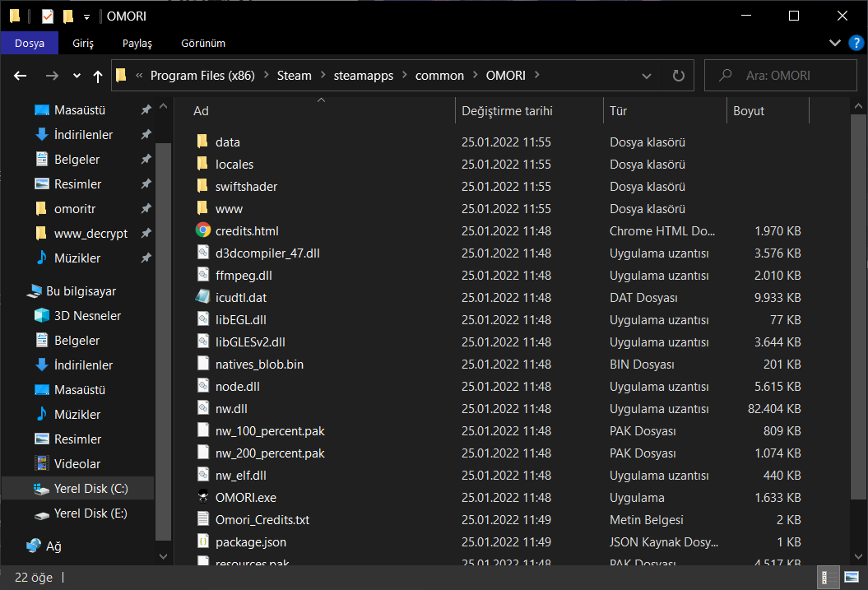The width and height of the screenshot is (868, 590).
Task: Click the package.json file icon
Action: click(203, 541)
